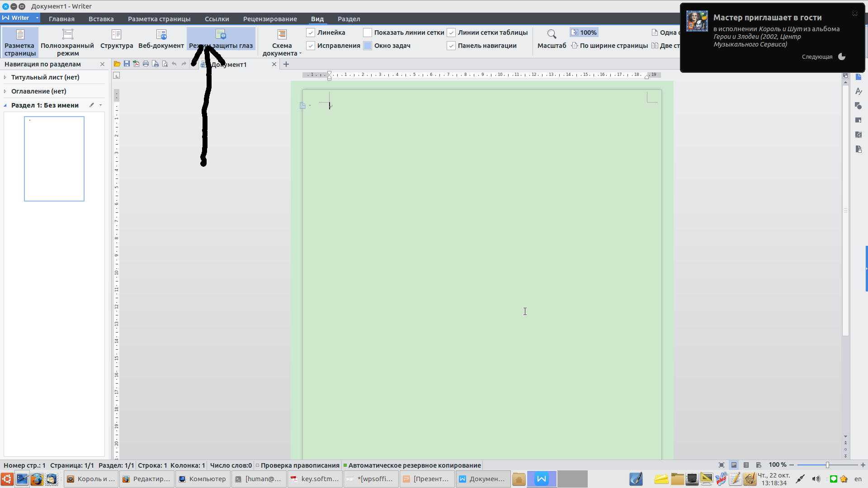The image size is (868, 488).
Task: Open the Вставка ribbon tab
Action: click(101, 19)
